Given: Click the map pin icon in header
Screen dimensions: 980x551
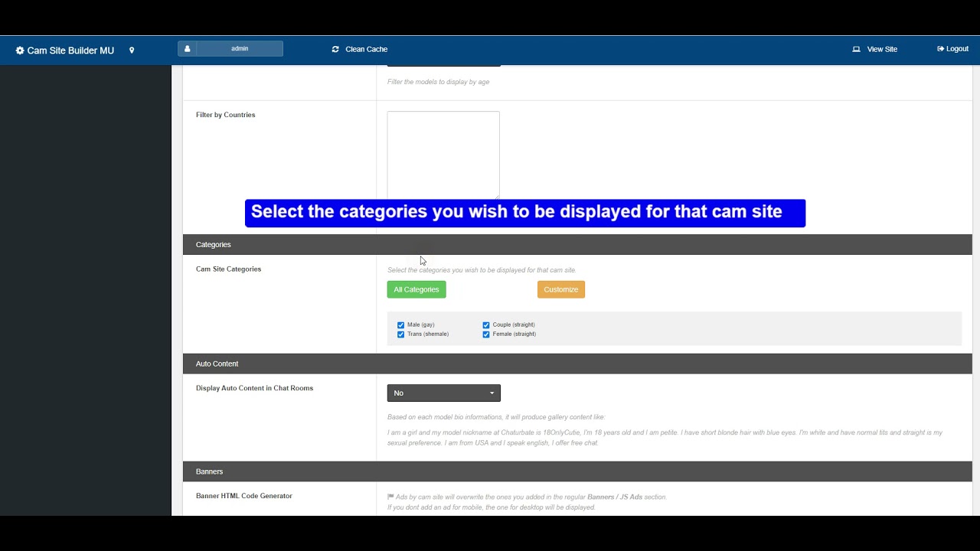Looking at the screenshot, I should pyautogui.click(x=132, y=51).
